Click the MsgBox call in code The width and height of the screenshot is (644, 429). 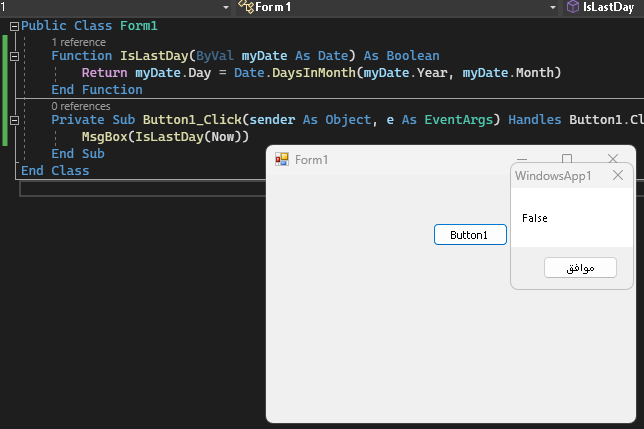coord(105,137)
